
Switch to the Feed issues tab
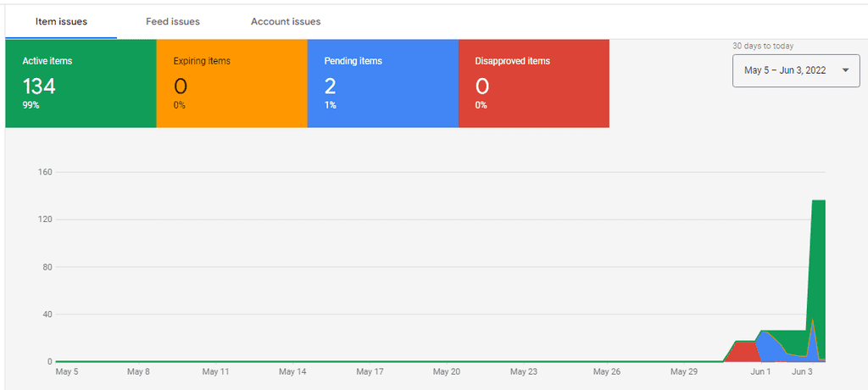pos(173,21)
